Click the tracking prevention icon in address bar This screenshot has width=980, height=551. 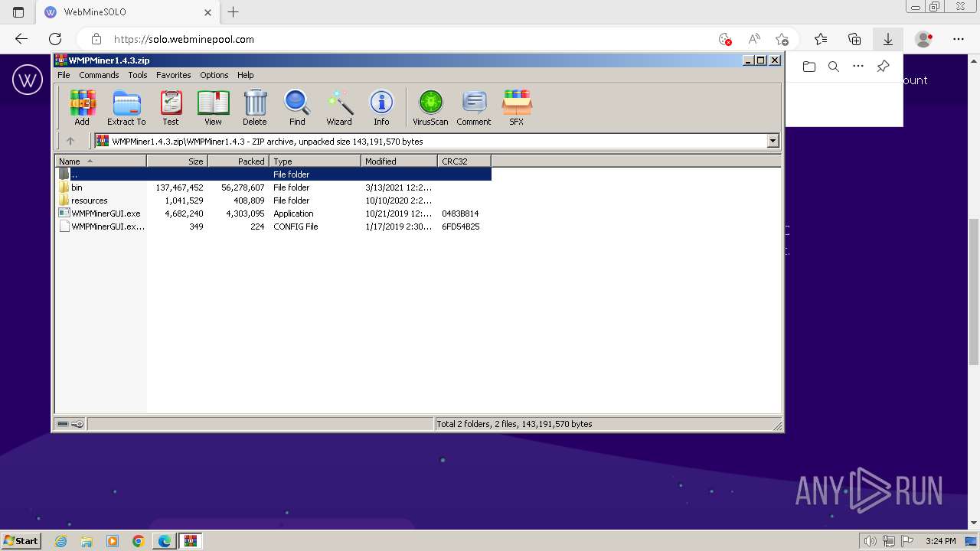click(725, 39)
